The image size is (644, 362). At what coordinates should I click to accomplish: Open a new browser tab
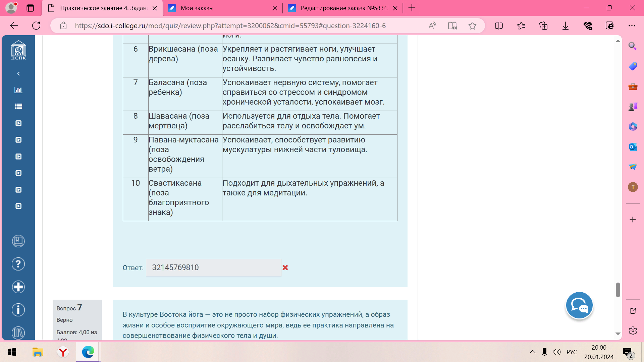click(x=412, y=8)
